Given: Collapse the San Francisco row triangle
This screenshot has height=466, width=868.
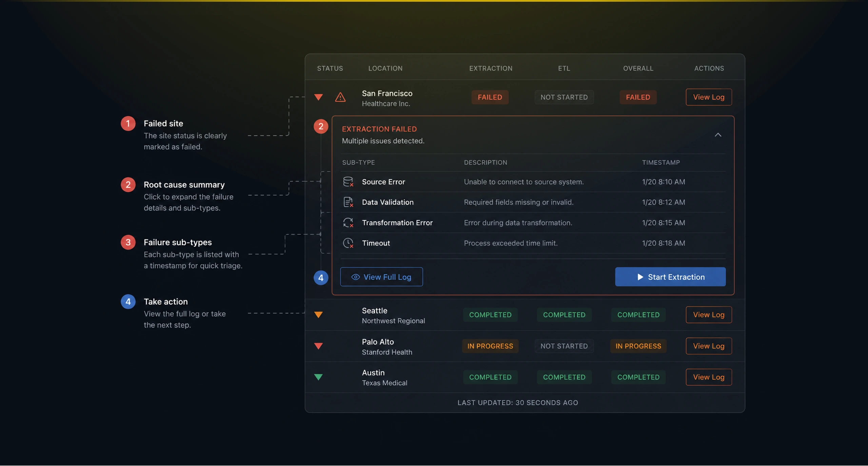Looking at the screenshot, I should [x=318, y=97].
